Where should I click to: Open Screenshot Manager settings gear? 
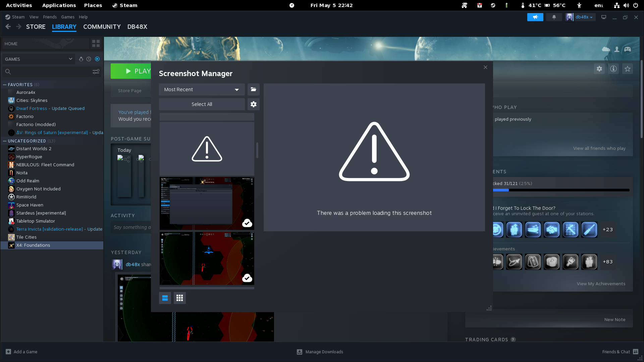(253, 104)
